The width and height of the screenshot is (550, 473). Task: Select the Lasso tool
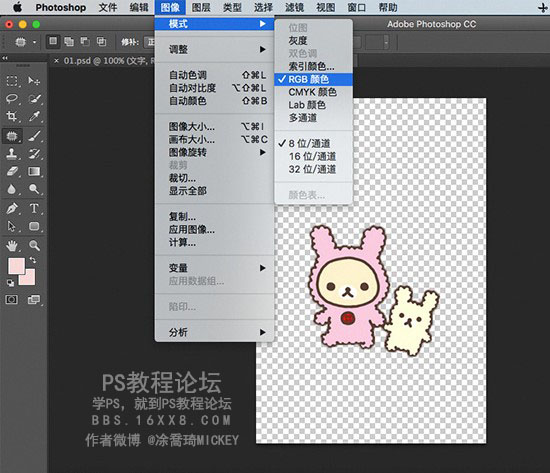tap(12, 99)
